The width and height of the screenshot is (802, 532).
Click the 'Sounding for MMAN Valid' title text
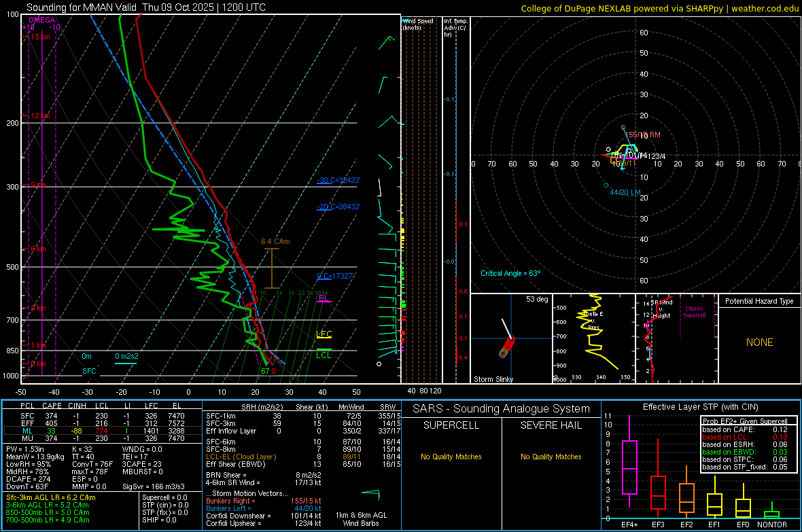[x=82, y=7]
